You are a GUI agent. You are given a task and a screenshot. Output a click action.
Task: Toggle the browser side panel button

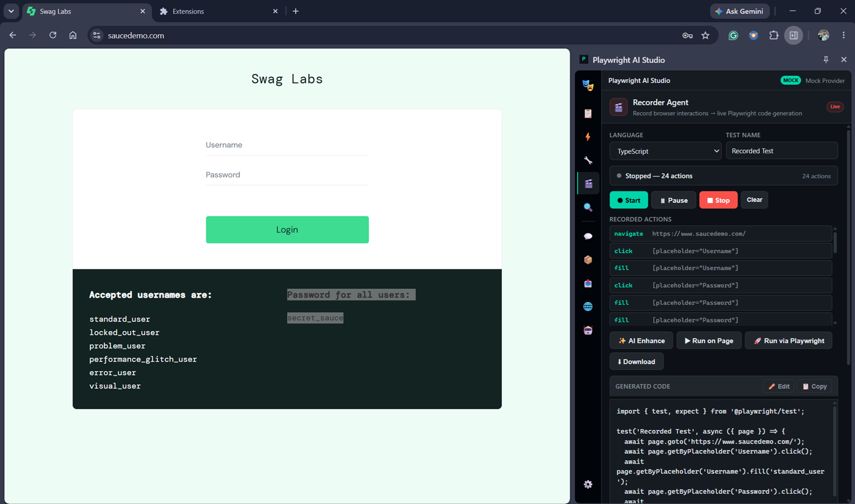[x=794, y=35]
